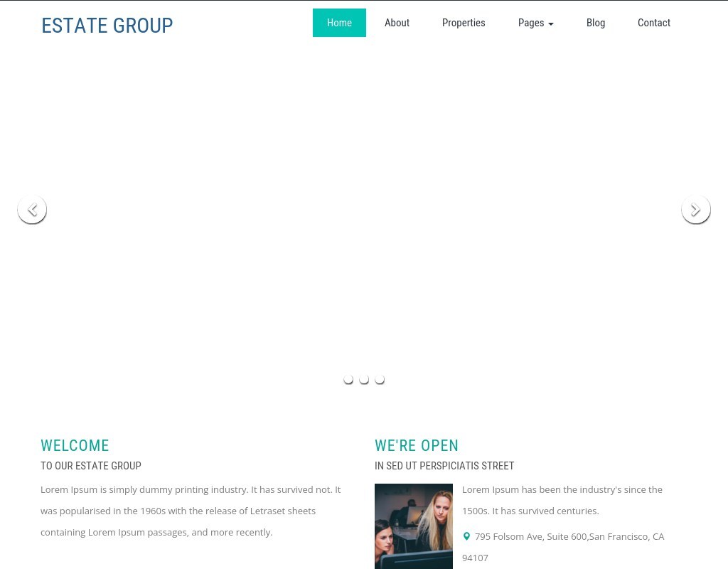Image resolution: width=728 pixels, height=569 pixels.
Task: Expand the Pages dropdown menu
Action: pyautogui.click(x=535, y=23)
